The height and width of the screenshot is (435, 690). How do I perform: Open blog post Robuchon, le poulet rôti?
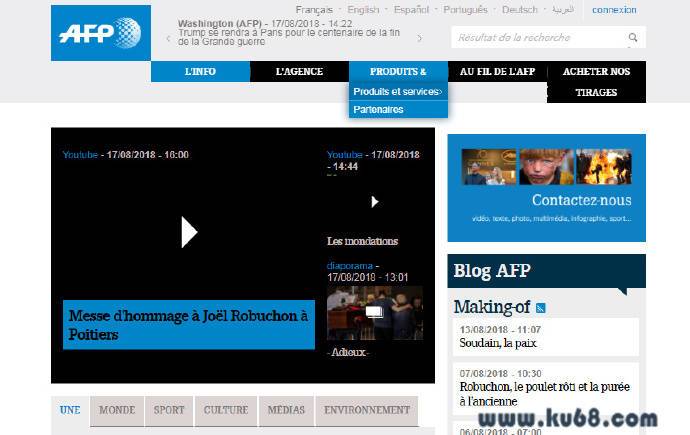pyautogui.click(x=545, y=394)
